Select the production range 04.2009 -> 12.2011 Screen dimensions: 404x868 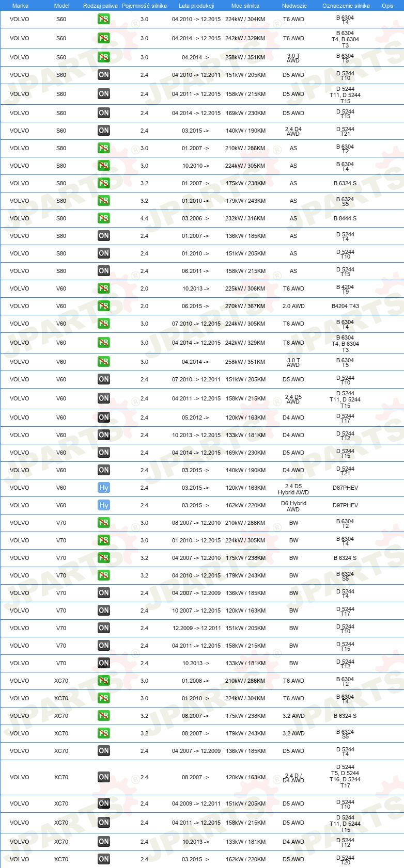196,803
